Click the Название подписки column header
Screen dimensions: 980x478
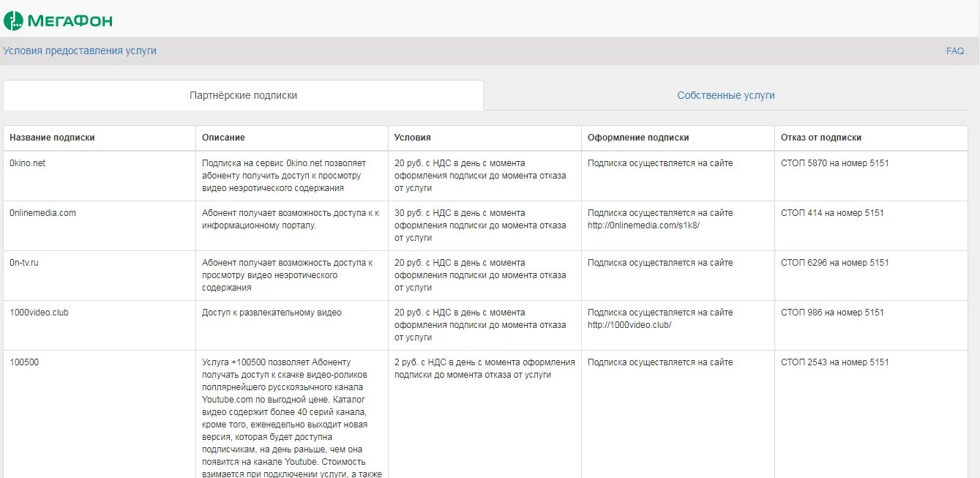pos(52,138)
